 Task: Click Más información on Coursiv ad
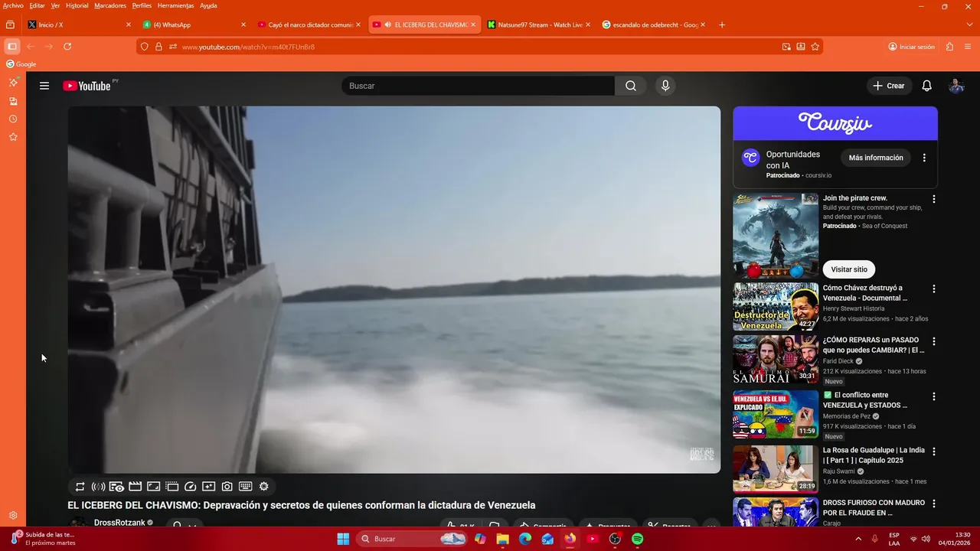[876, 158]
